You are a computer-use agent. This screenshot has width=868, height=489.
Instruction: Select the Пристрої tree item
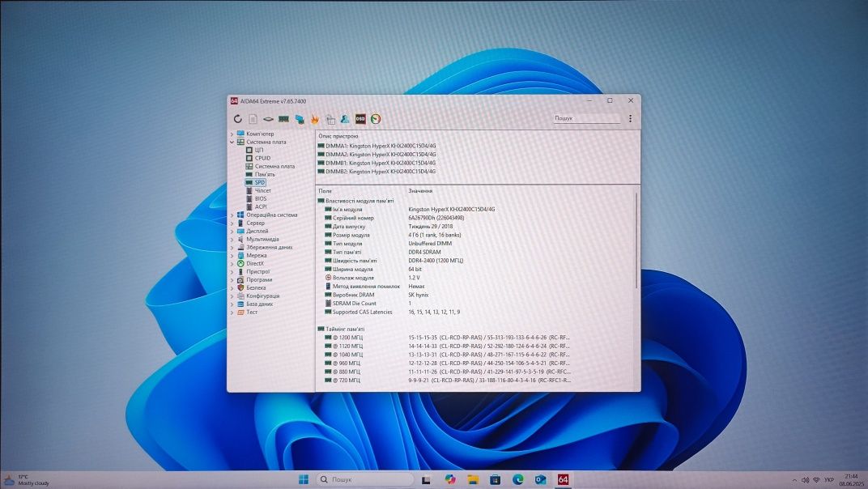click(253, 272)
